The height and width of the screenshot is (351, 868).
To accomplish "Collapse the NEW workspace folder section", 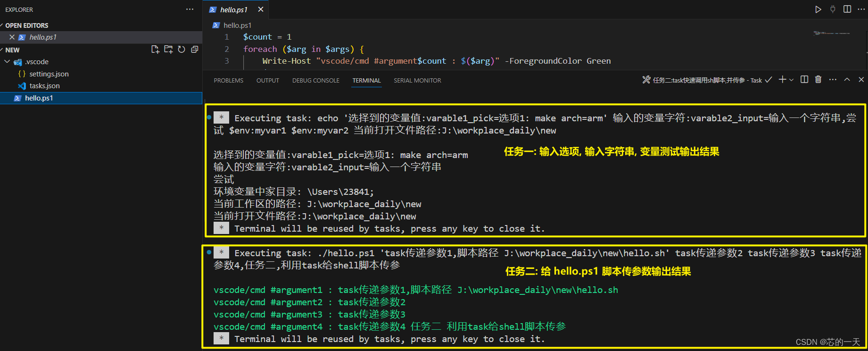I will (2, 50).
